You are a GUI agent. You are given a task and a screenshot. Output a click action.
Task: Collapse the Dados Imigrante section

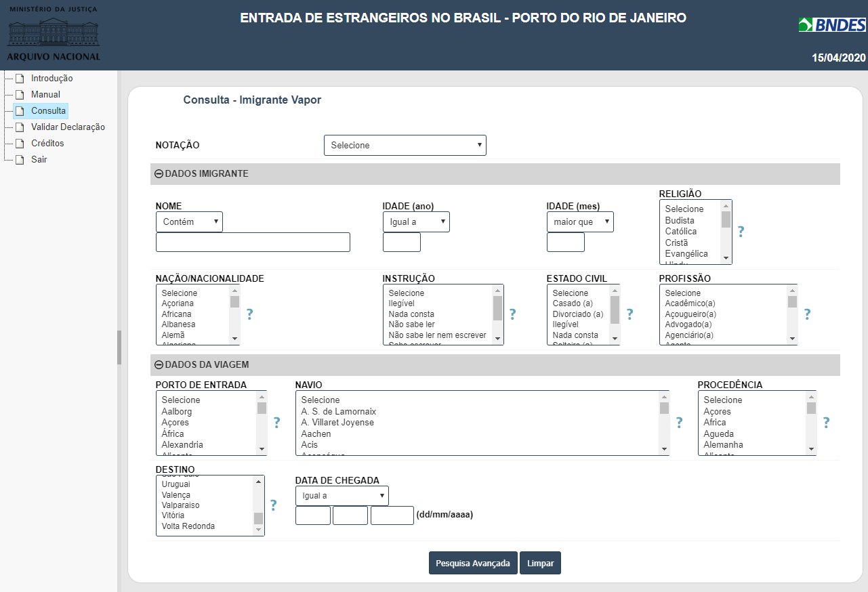[159, 174]
